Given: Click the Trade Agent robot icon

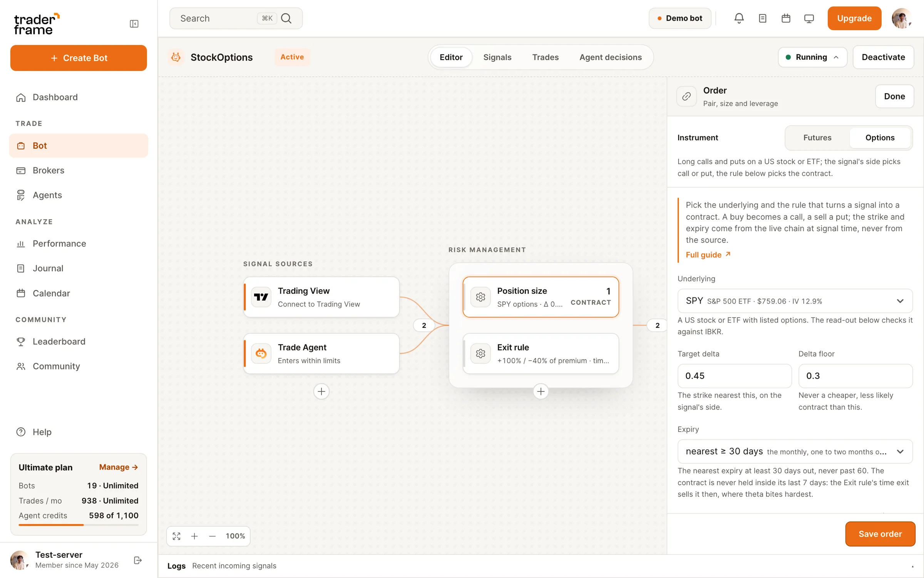Looking at the screenshot, I should 261,353.
